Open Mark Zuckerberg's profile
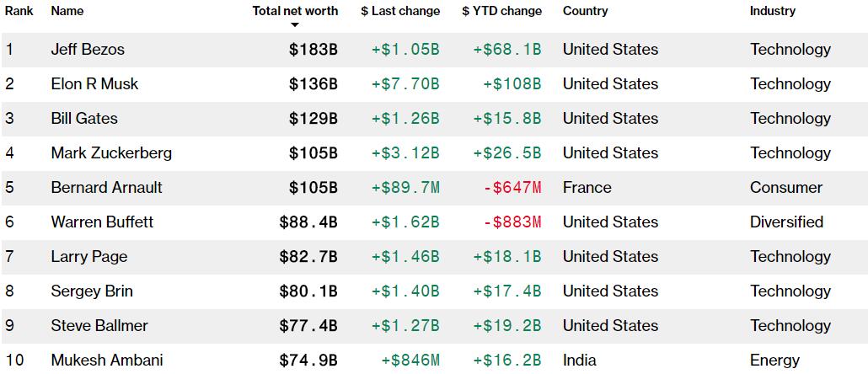The width and height of the screenshot is (868, 374). pos(111,153)
